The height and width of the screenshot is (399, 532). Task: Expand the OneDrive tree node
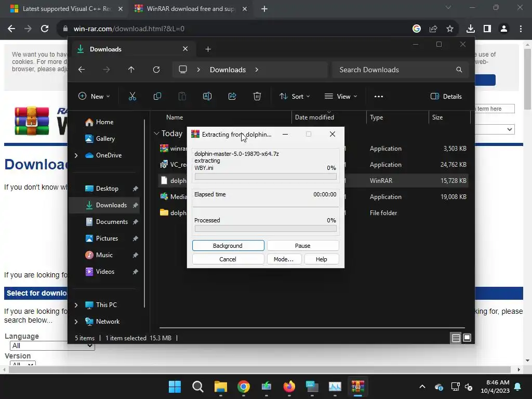coord(76,155)
